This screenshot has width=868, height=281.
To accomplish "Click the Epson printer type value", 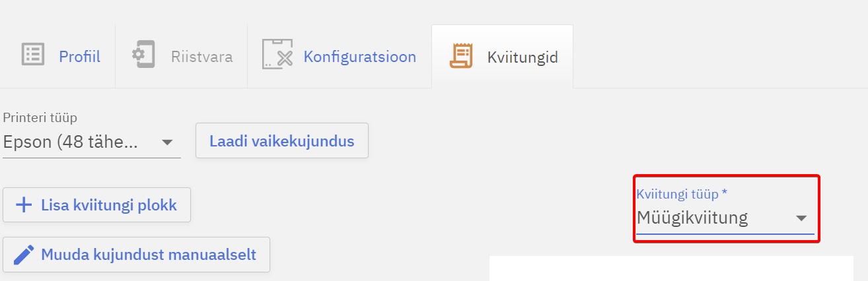I will tap(71, 142).
